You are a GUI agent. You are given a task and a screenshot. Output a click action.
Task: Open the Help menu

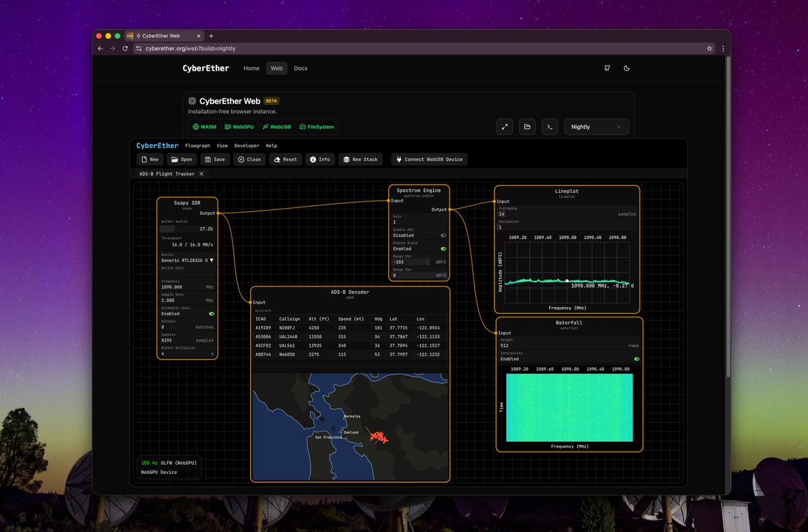click(x=272, y=145)
